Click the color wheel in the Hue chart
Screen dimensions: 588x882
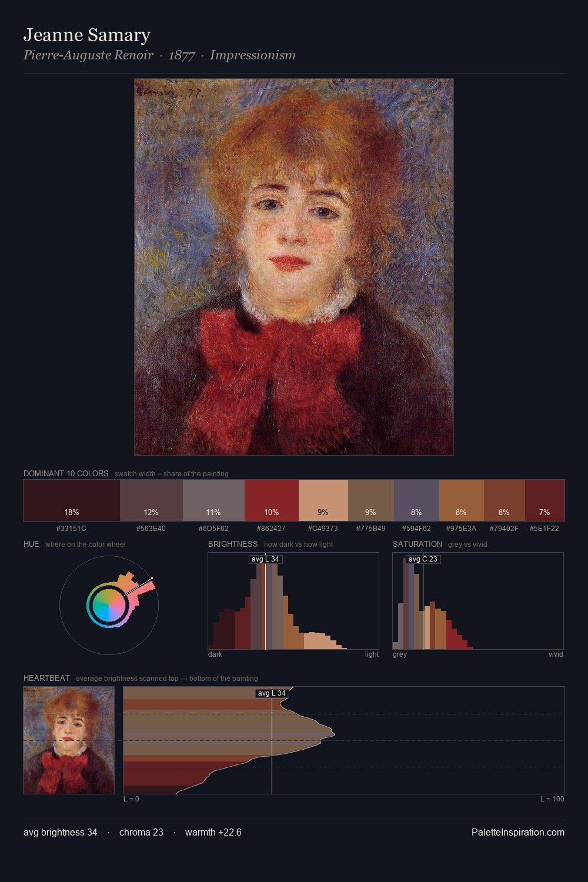click(109, 605)
